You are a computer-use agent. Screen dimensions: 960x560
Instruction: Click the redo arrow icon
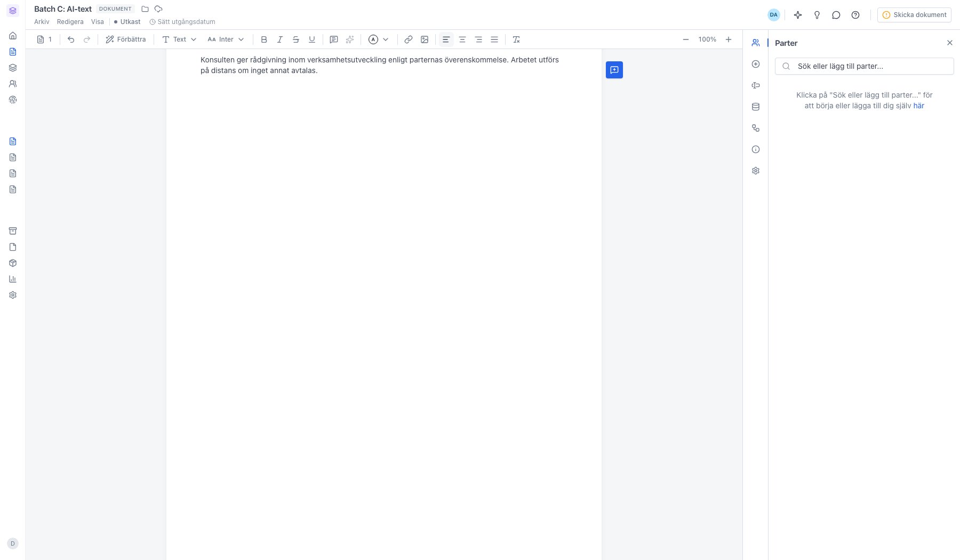tap(87, 39)
